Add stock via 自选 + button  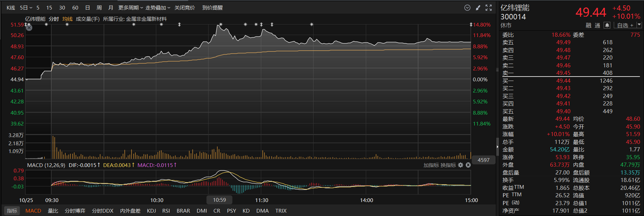point(625,26)
